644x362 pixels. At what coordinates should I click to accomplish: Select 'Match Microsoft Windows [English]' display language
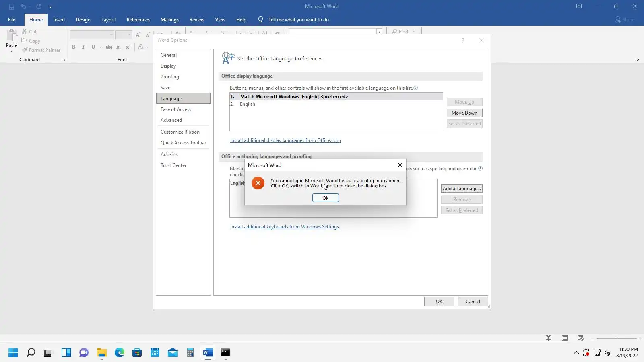pyautogui.click(x=336, y=97)
